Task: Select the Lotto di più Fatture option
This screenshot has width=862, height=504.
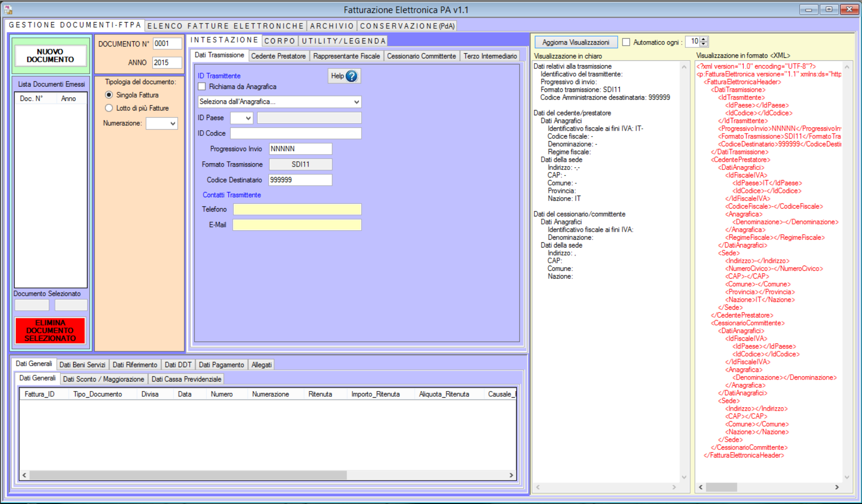Action: click(109, 108)
